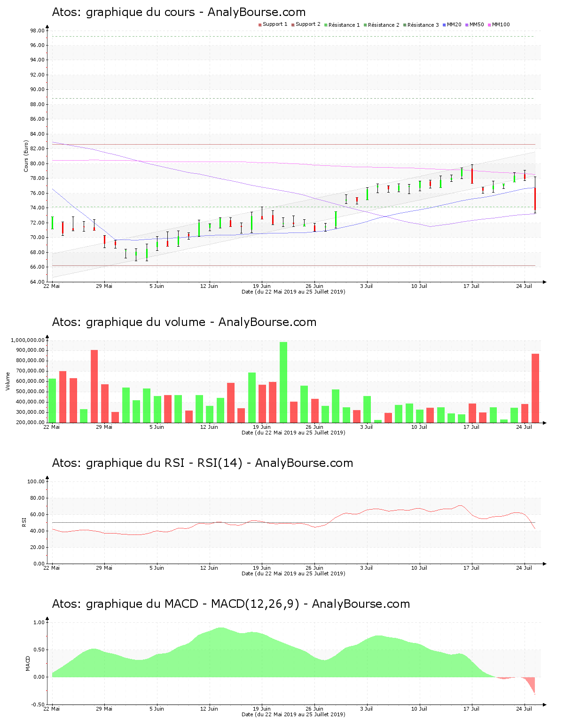The height and width of the screenshot is (728, 564).
Task: Click the date range caption under the volume chart
Action: coord(293,433)
